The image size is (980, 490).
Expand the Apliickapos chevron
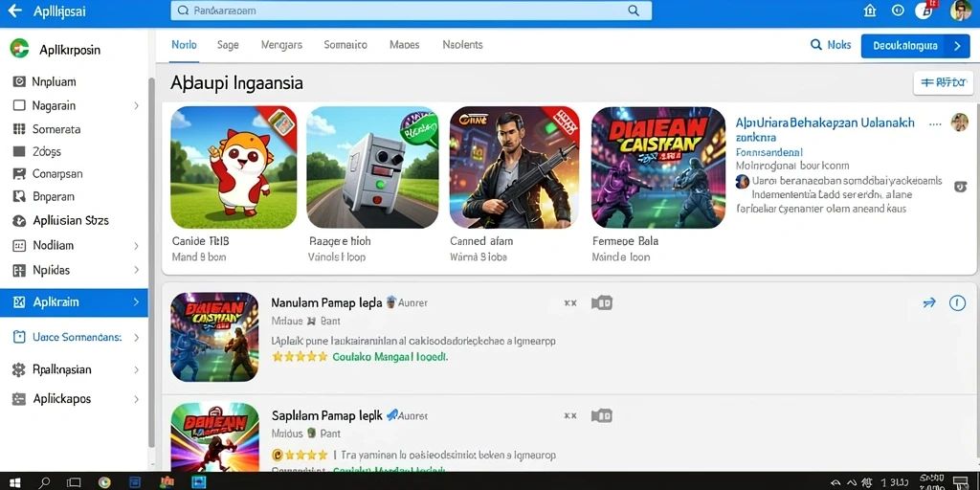136,399
